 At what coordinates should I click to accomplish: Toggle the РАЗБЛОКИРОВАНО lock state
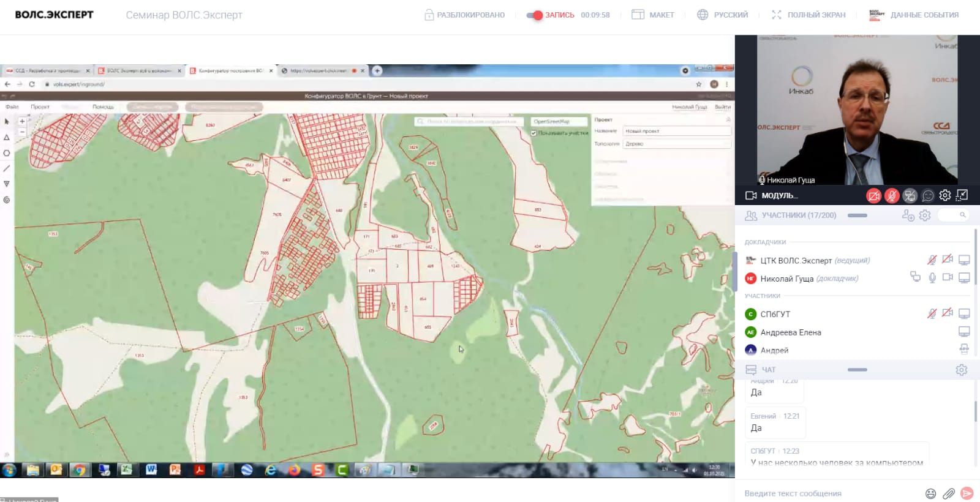464,15
